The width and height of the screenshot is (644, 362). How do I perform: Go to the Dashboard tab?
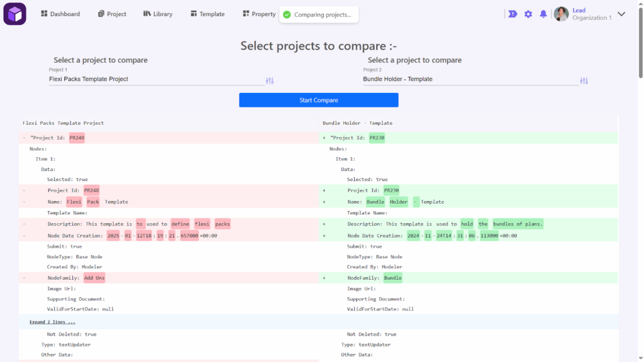(x=60, y=14)
